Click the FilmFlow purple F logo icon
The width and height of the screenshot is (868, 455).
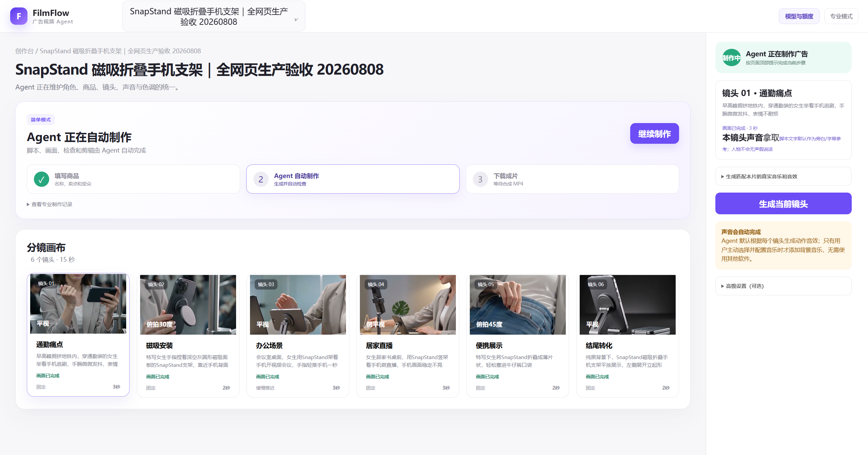pos(19,16)
